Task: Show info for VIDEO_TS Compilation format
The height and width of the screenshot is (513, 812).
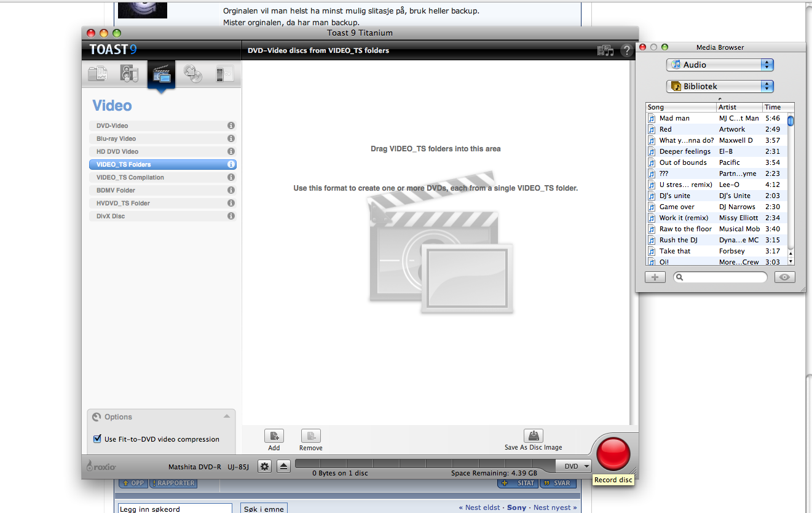Action: tap(231, 177)
